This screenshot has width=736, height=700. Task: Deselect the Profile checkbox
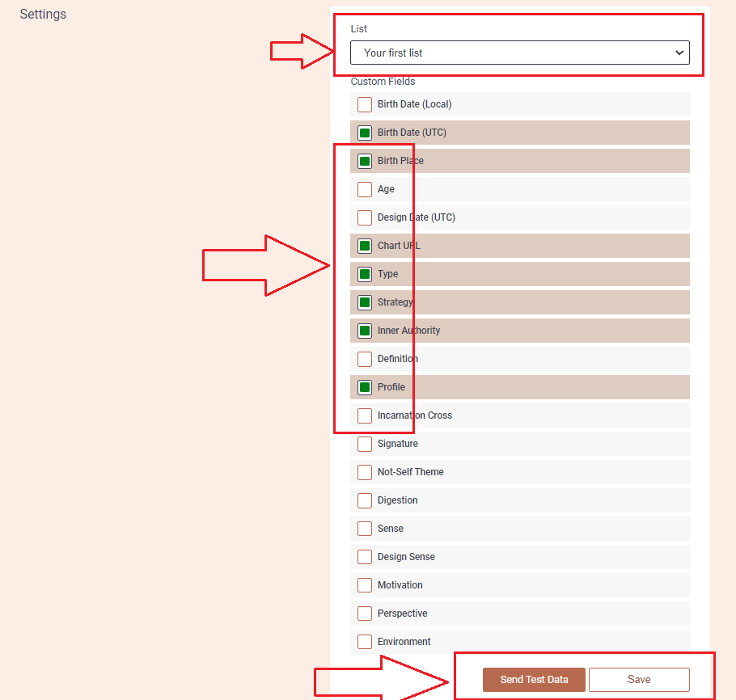365,387
